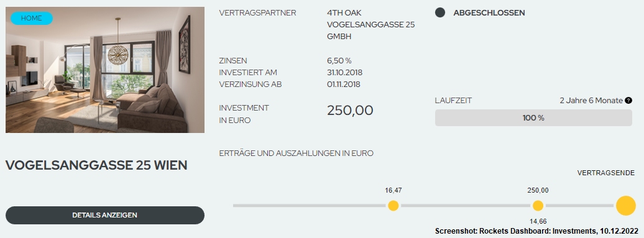Click the 6,50 % interest rate value

[x=339, y=61]
